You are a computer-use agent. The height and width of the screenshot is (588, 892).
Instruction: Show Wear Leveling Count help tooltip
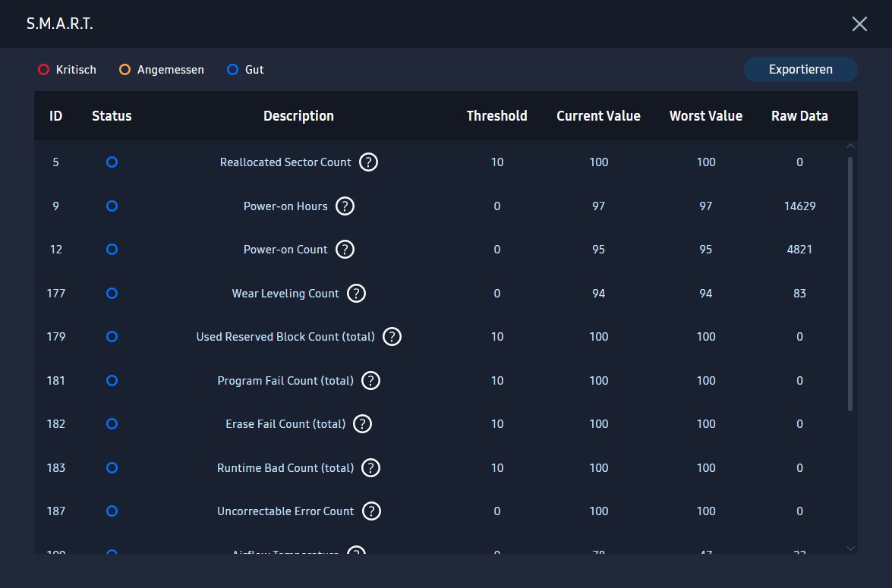356,294
